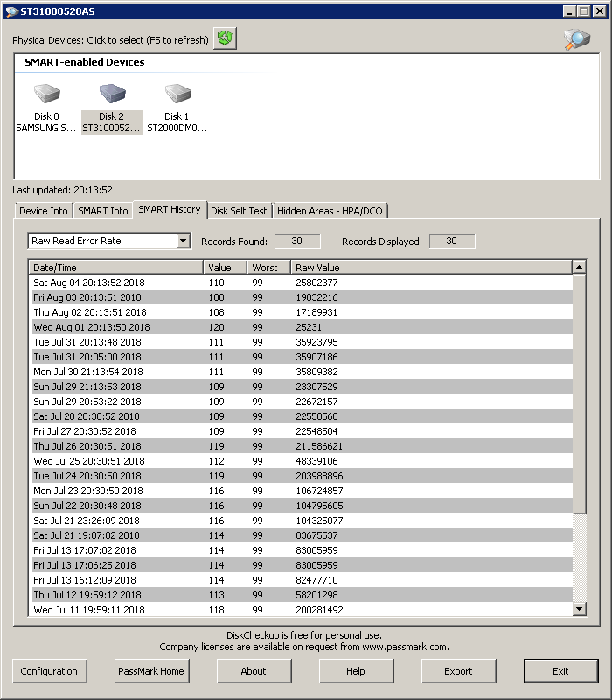This screenshot has height=700, width=612.
Task: Select row Thu Jul 12 19:59:12 2018
Action: click(301, 595)
